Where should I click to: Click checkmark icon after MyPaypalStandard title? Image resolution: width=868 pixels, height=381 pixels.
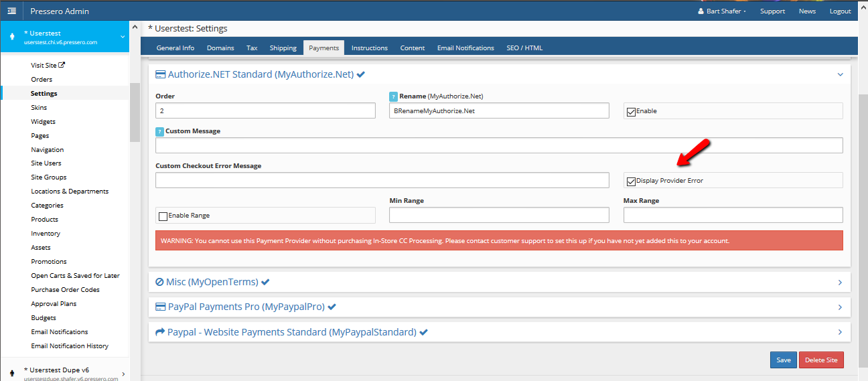pyautogui.click(x=424, y=331)
